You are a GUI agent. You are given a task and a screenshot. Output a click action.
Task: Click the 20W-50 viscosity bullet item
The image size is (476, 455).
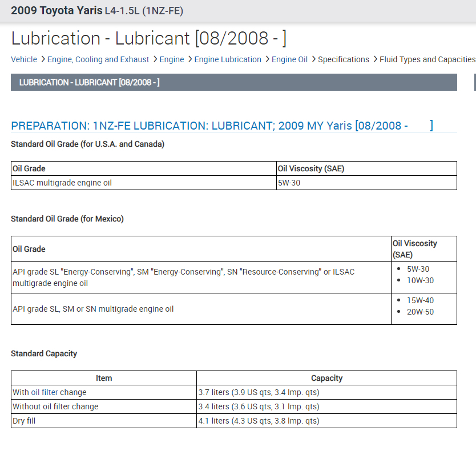420,312
